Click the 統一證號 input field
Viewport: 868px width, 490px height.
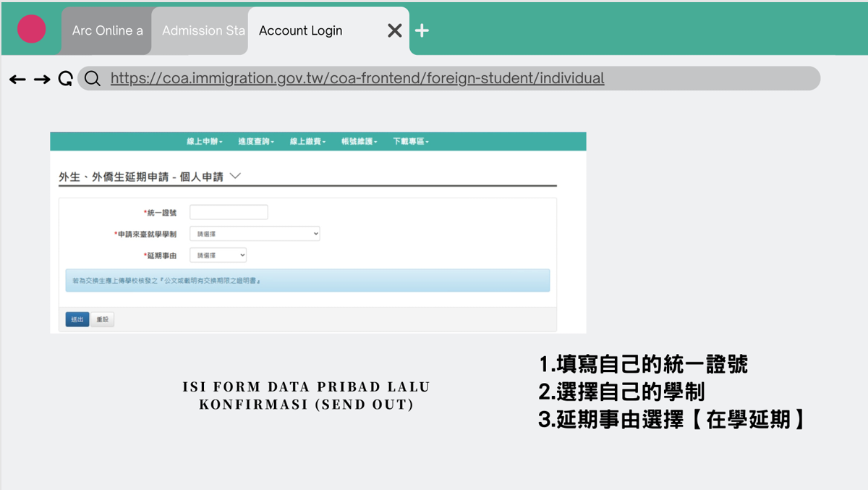click(229, 212)
